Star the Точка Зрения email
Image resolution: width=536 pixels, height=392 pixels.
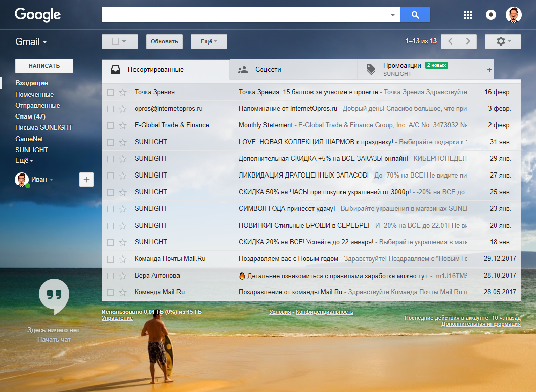(x=122, y=92)
